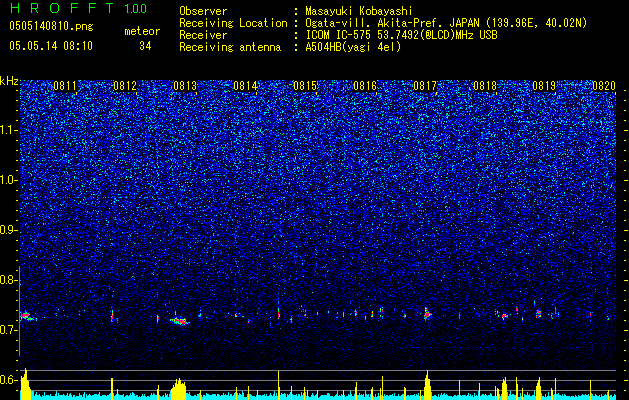Viewport: 629px width, 400px height.
Task: Click the 0813 time marker
Action: tap(185, 86)
